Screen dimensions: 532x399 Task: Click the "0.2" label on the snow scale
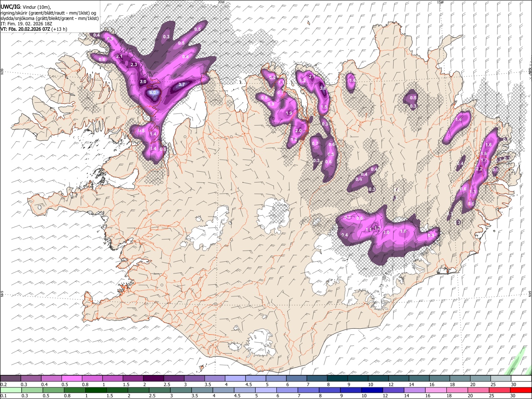[x=3, y=384]
